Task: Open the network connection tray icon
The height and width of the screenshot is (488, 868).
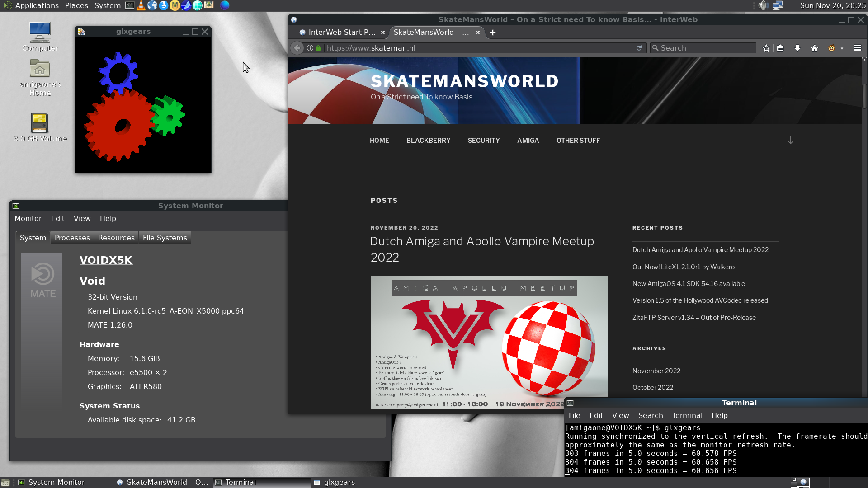Action: coord(778,5)
